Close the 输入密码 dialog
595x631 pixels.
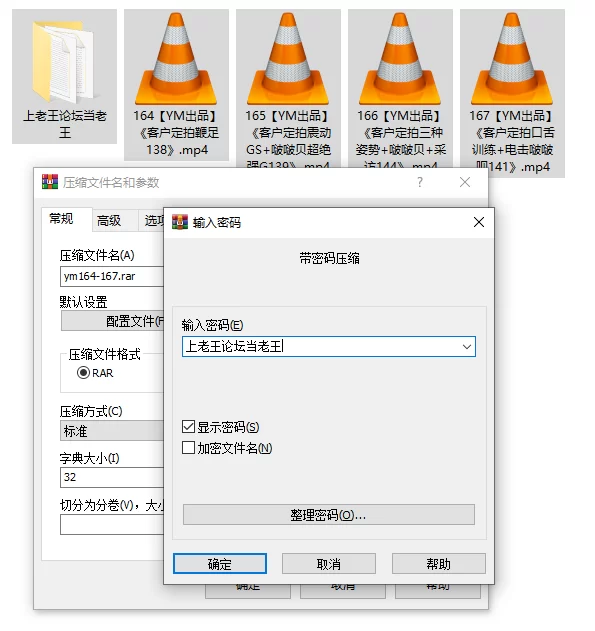tap(479, 222)
